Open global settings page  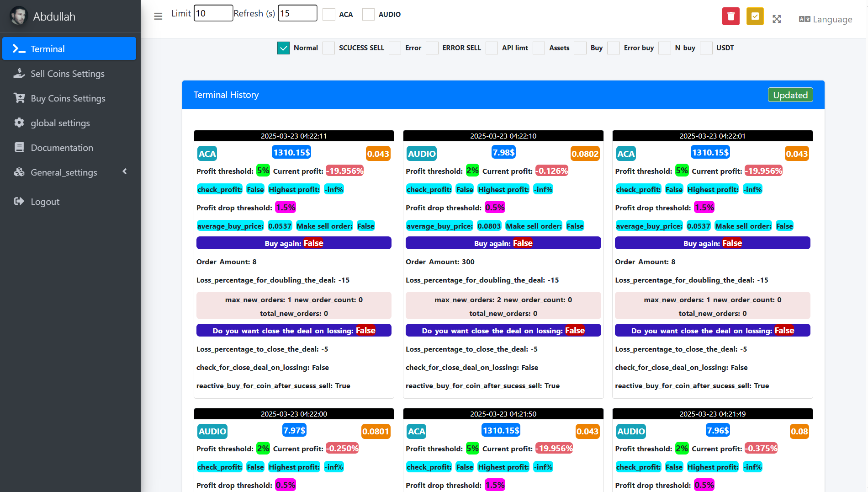coord(69,123)
